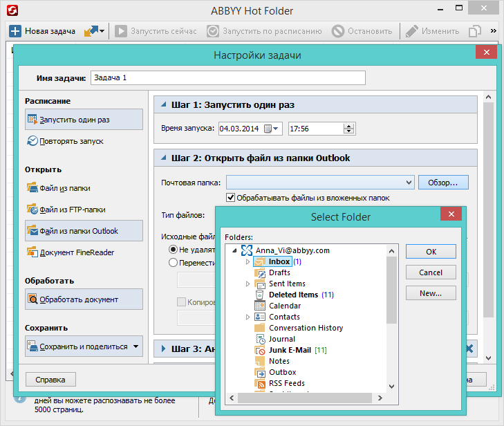Select the Journal folder icon
Viewport: 504px width, 426px height.
(260, 339)
